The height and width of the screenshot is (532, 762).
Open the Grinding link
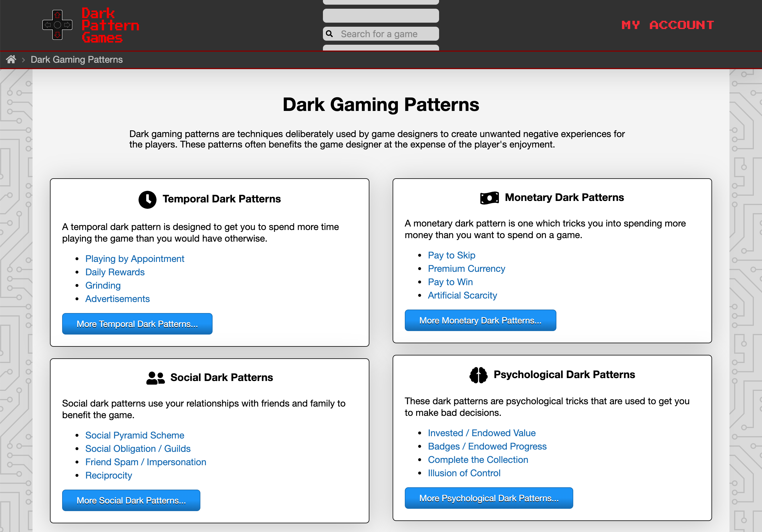tap(103, 285)
